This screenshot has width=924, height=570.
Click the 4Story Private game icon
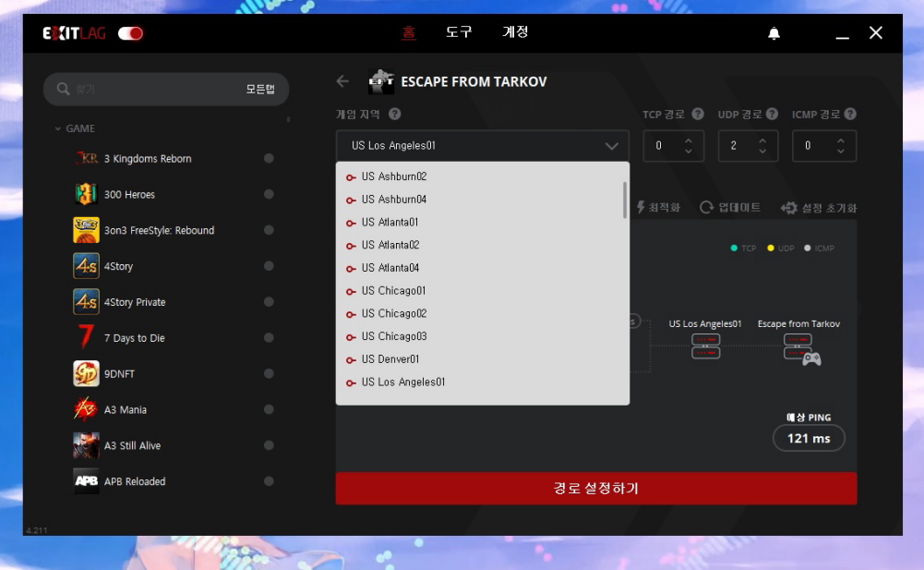pyautogui.click(x=86, y=302)
